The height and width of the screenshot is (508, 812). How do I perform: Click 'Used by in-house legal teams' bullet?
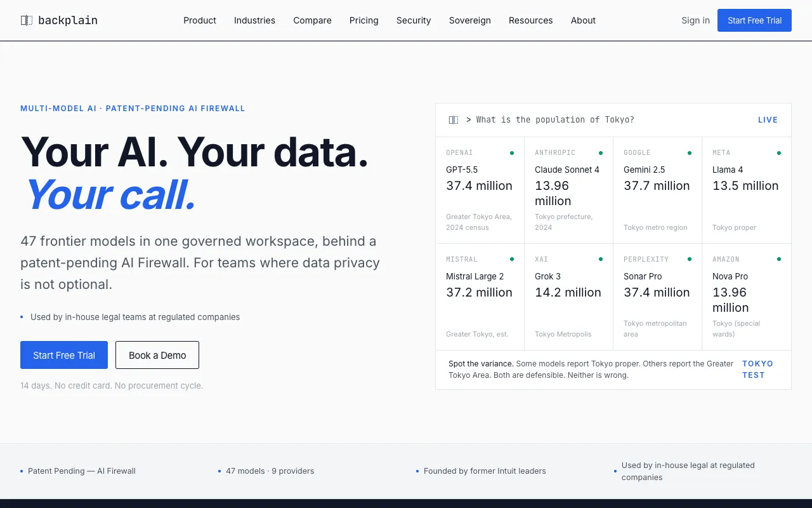coord(135,317)
